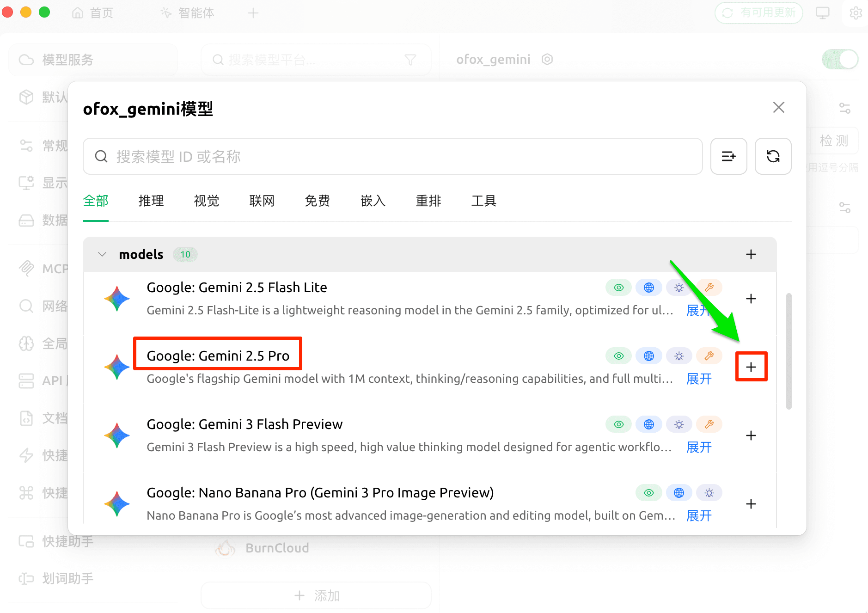Image resolution: width=868 pixels, height=613 pixels.
Task: Click vision eye badge on Gemini 2.5 Flash Lite
Action: [619, 288]
